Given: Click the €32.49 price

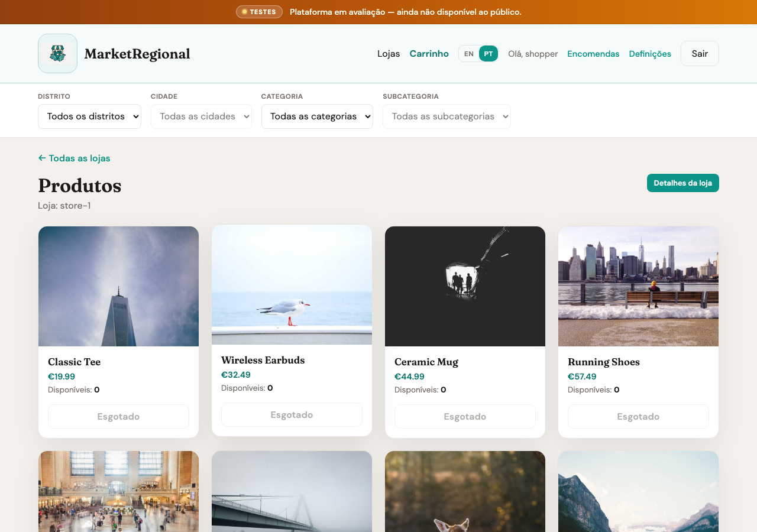Looking at the screenshot, I should pos(236,375).
